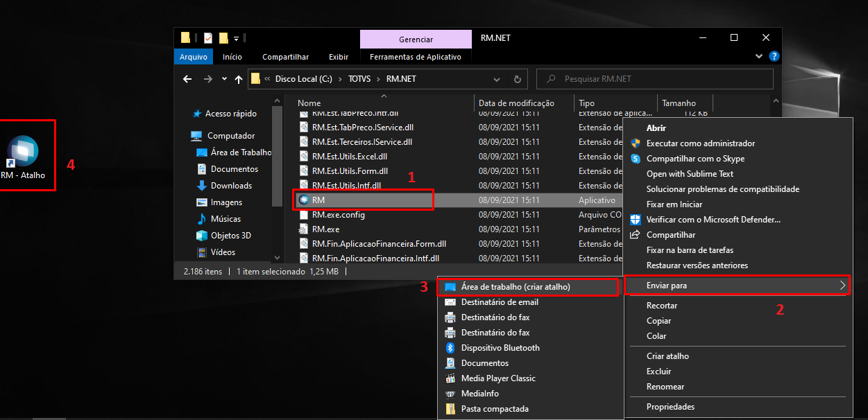This screenshot has width=868, height=420.
Task: Switch to the Compartilhar ribbon tab
Action: tap(285, 57)
